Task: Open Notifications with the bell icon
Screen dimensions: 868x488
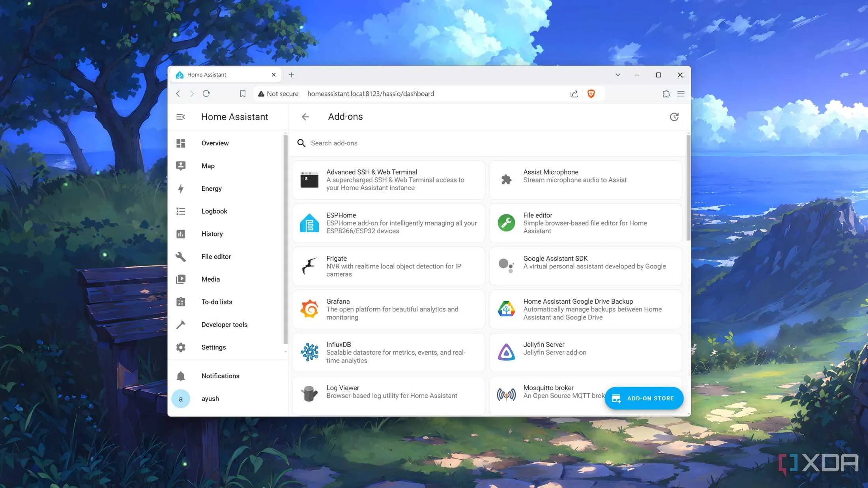Action: [x=181, y=375]
